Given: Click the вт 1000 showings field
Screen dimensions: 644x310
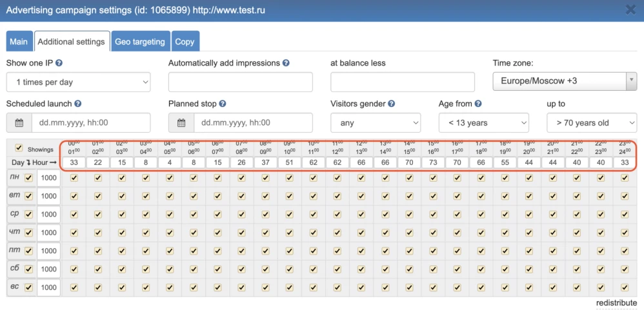Looking at the screenshot, I should 48,196.
